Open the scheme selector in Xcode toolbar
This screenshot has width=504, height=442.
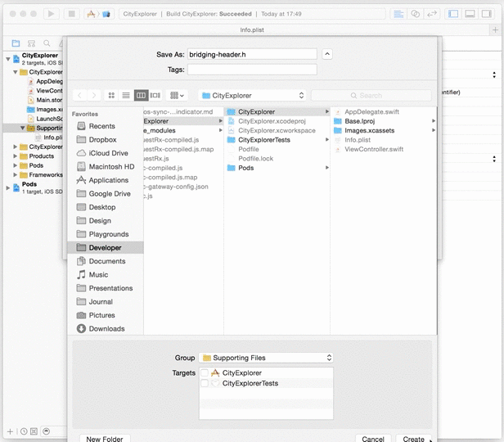(99, 14)
